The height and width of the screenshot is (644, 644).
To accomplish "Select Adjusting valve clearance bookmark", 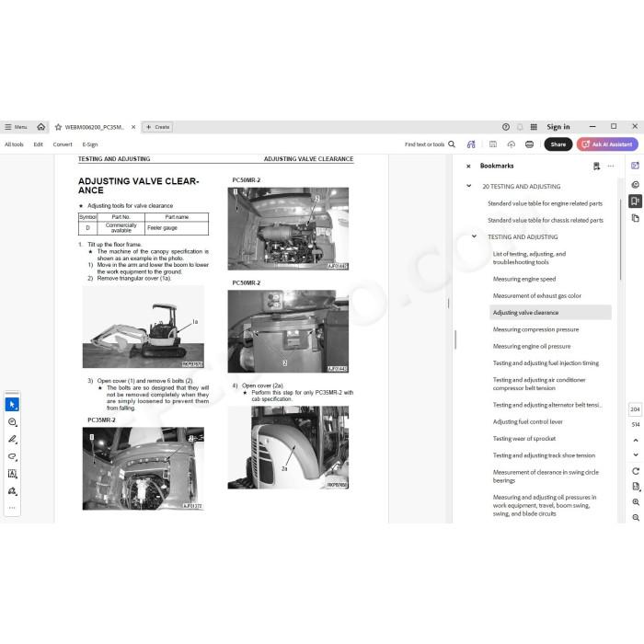I will point(550,313).
